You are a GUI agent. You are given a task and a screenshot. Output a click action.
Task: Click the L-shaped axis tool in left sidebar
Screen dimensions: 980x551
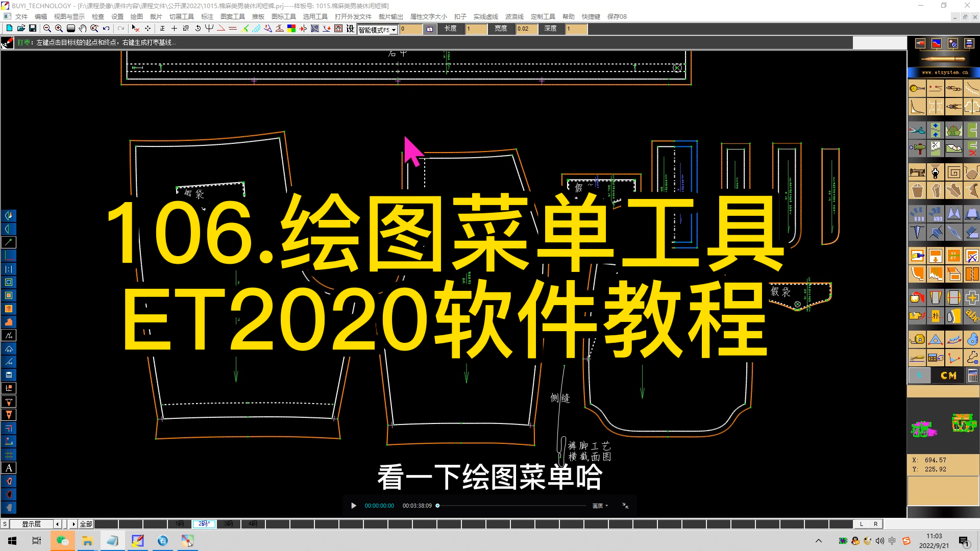point(9,256)
